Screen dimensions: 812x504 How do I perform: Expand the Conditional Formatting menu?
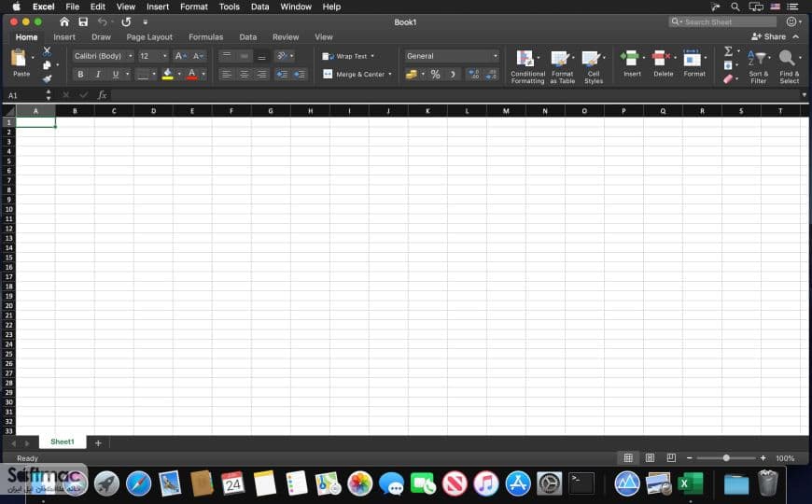(527, 66)
